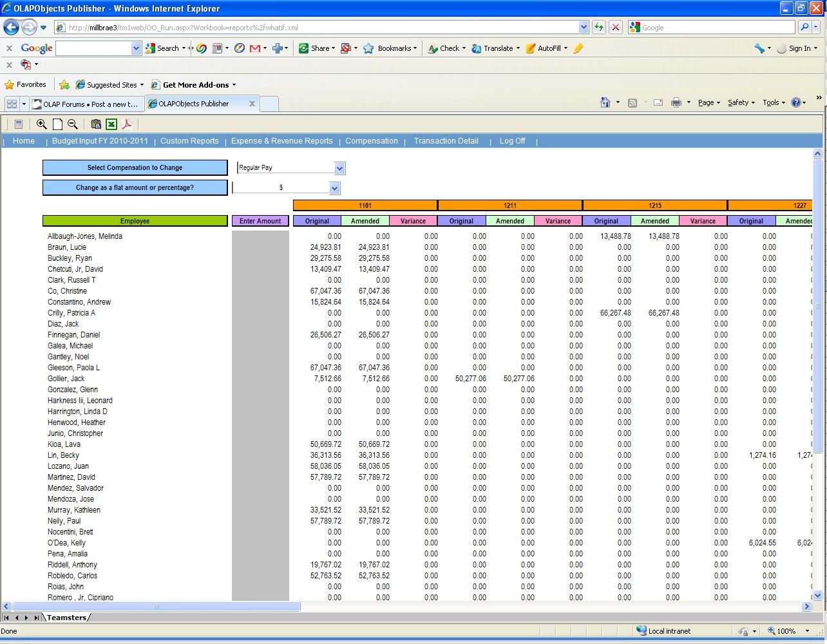Screen dimensions: 827x644
Task: Open the zoom level 100% dropdown
Action: point(806,631)
